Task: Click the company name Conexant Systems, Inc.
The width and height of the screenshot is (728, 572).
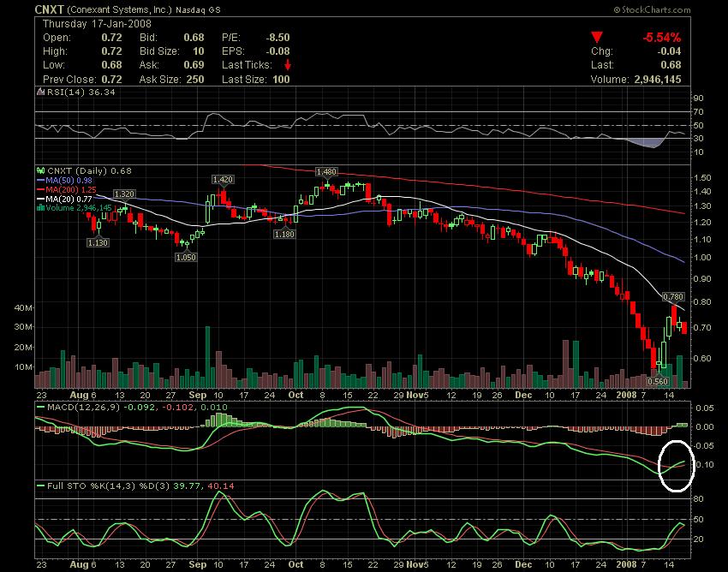Action: 120,9
